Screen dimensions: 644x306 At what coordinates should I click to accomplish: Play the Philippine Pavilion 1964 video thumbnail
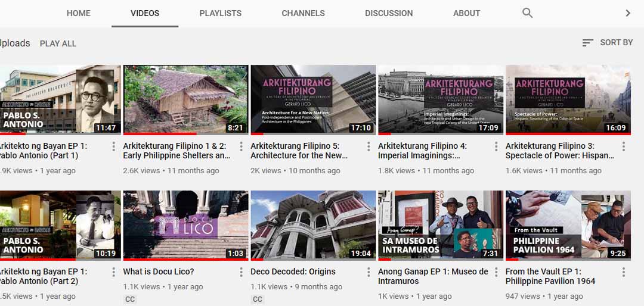(x=568, y=224)
